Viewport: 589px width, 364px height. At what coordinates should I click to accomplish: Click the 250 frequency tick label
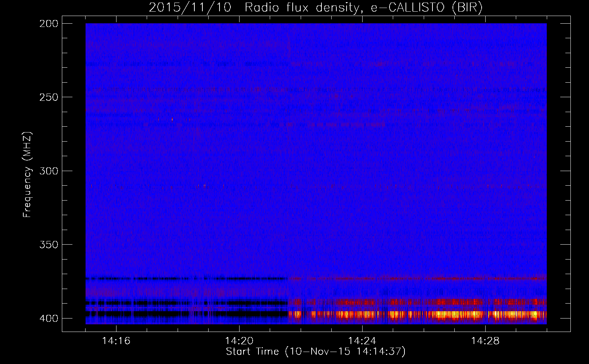pyautogui.click(x=49, y=97)
